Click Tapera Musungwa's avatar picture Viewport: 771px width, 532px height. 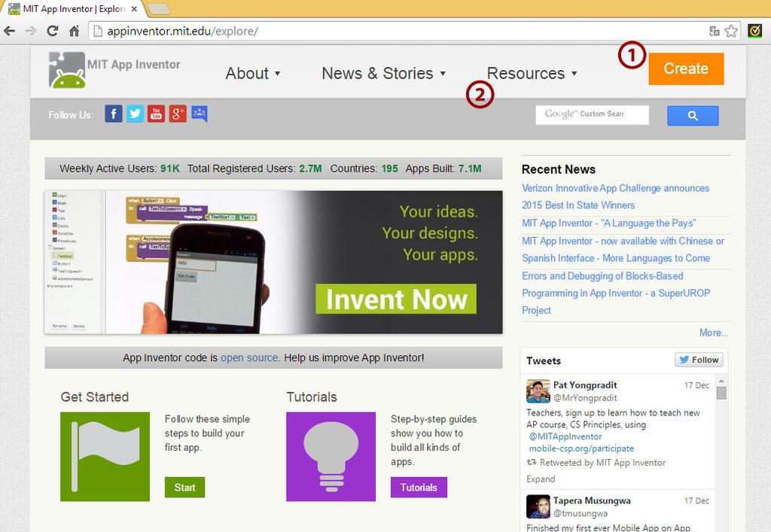click(x=538, y=506)
